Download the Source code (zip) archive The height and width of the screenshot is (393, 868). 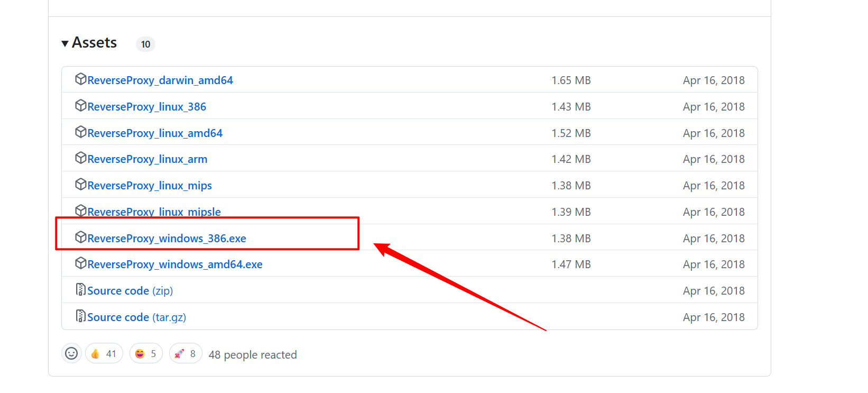tap(130, 291)
